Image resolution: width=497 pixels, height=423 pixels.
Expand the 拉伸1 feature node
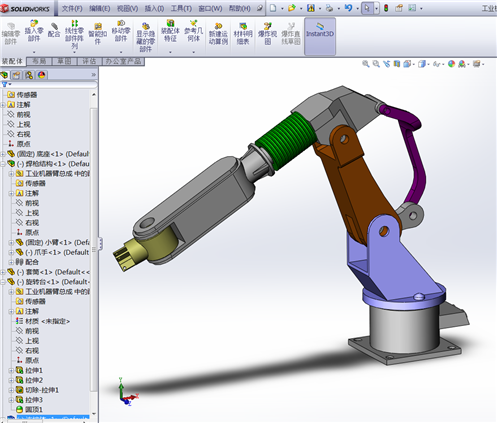coord(11,370)
